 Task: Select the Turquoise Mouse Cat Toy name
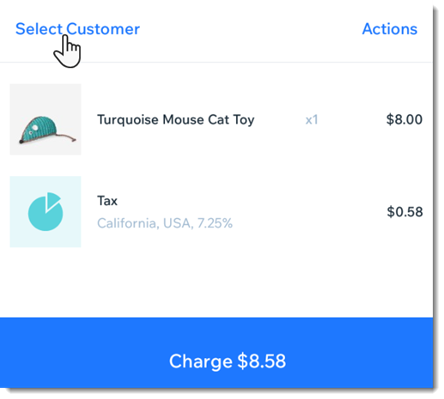(176, 120)
